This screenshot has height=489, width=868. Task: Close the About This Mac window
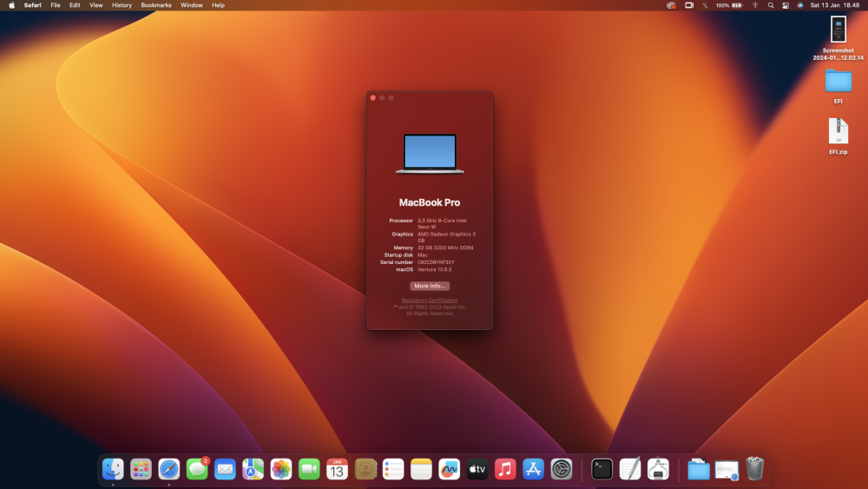373,98
